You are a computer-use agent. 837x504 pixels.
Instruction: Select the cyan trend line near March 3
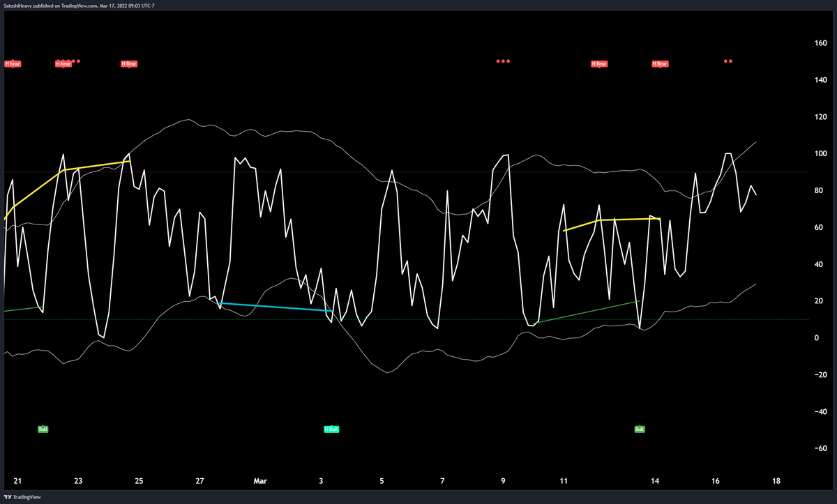click(x=275, y=307)
